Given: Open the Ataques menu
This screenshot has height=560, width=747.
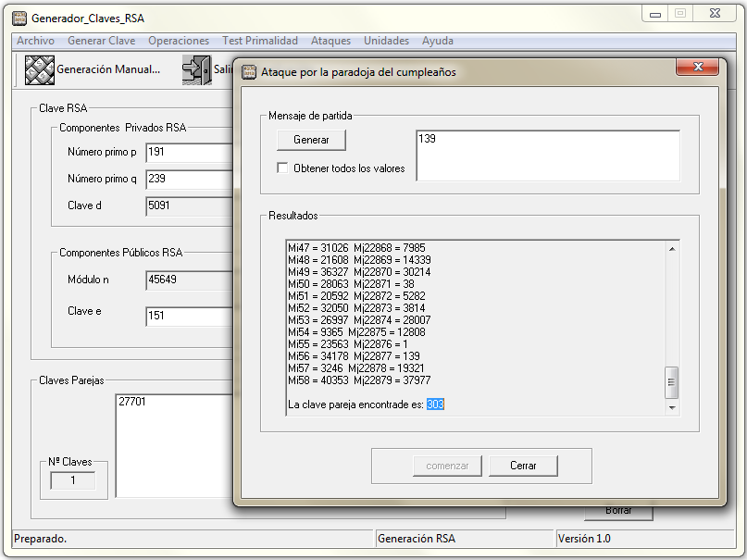Looking at the screenshot, I should click(330, 41).
